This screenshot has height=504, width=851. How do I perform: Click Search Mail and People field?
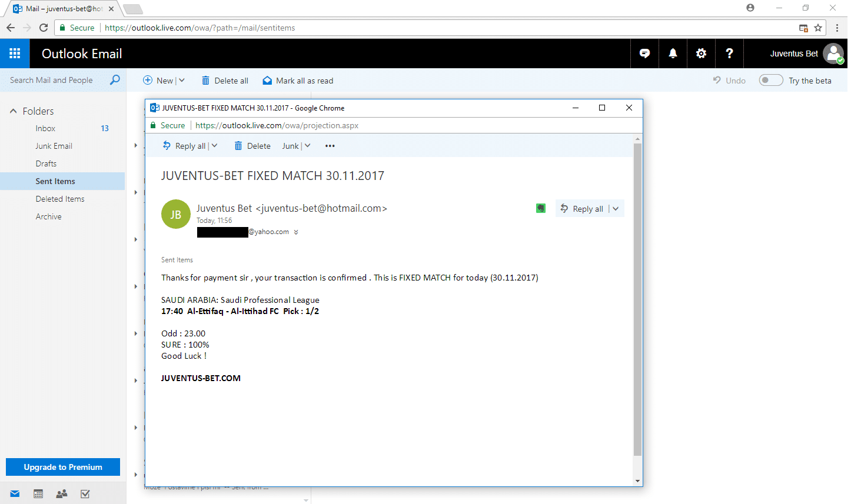(x=51, y=80)
